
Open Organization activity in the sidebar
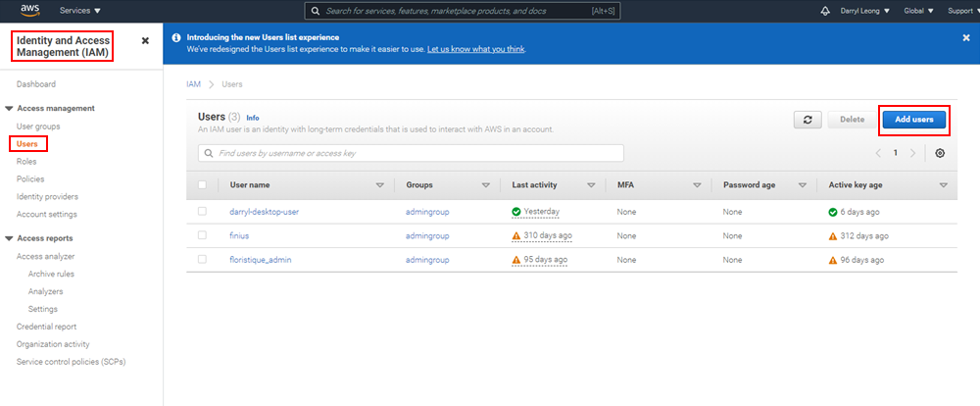53,344
